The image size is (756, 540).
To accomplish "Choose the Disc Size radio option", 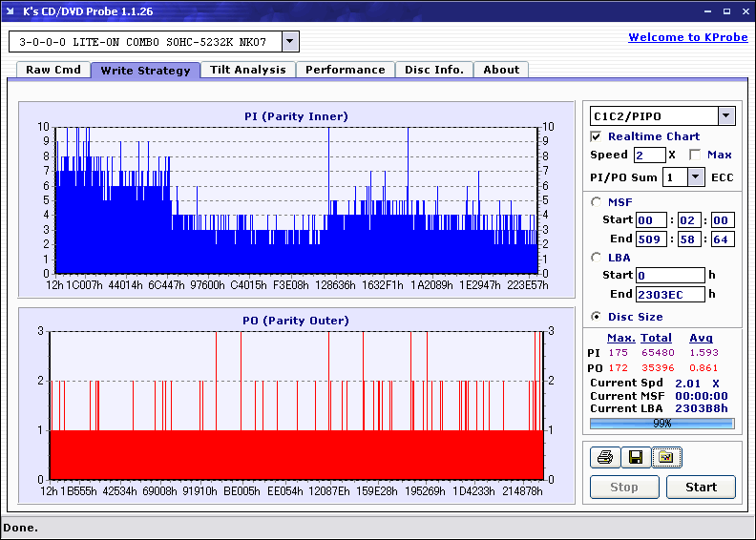I will pos(597,317).
